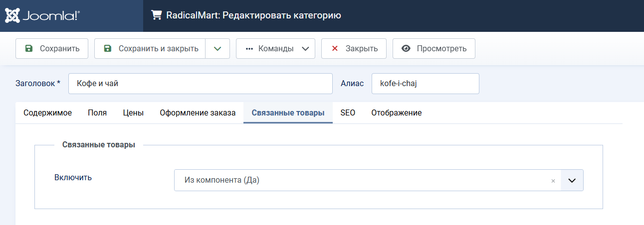
Task: Expand the save options arrow next to Сохранить и закрыть
Action: pyautogui.click(x=217, y=49)
